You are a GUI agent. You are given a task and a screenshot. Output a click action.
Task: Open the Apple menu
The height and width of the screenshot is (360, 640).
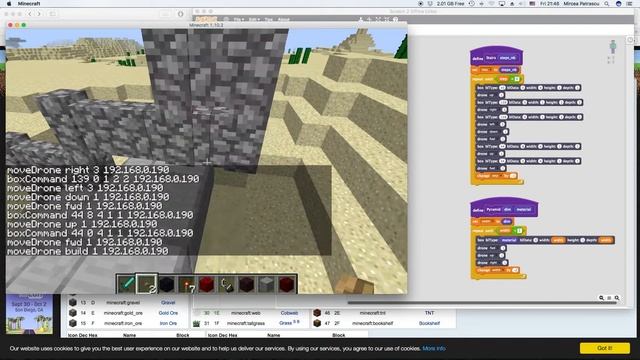(x=9, y=4)
